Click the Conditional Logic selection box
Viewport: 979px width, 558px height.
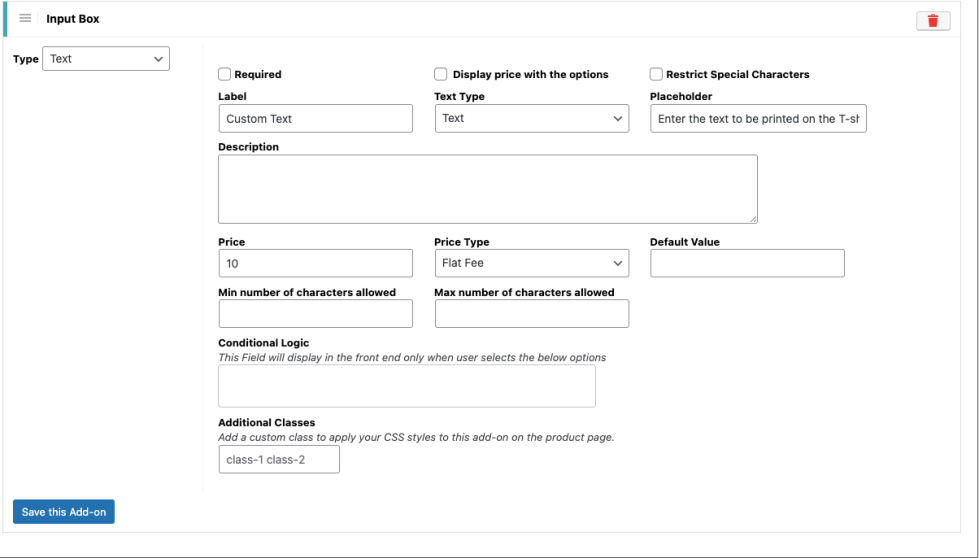tap(406, 386)
